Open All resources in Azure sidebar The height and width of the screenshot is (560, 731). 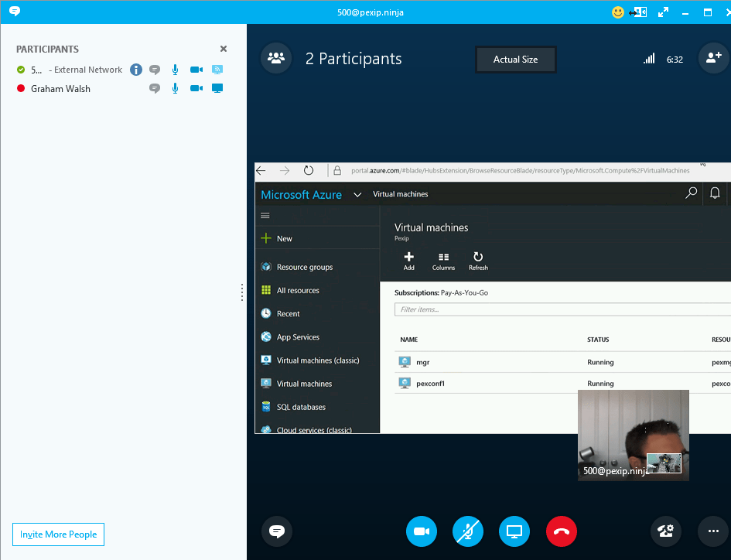[317, 290]
